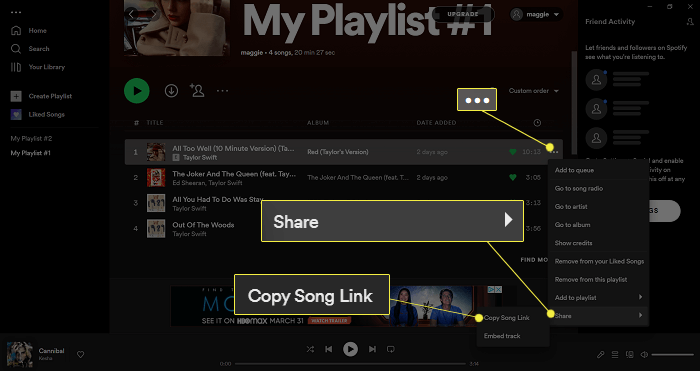
Task: Open Taylor Swift artist under All Too Well
Action: [200, 158]
